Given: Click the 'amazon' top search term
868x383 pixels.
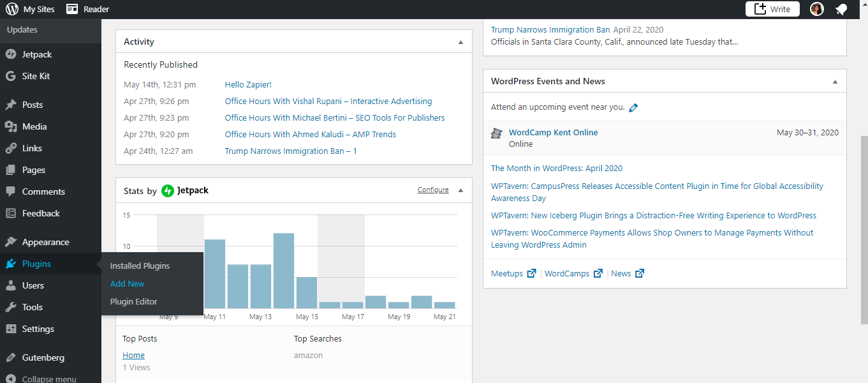Looking at the screenshot, I should coord(309,355).
